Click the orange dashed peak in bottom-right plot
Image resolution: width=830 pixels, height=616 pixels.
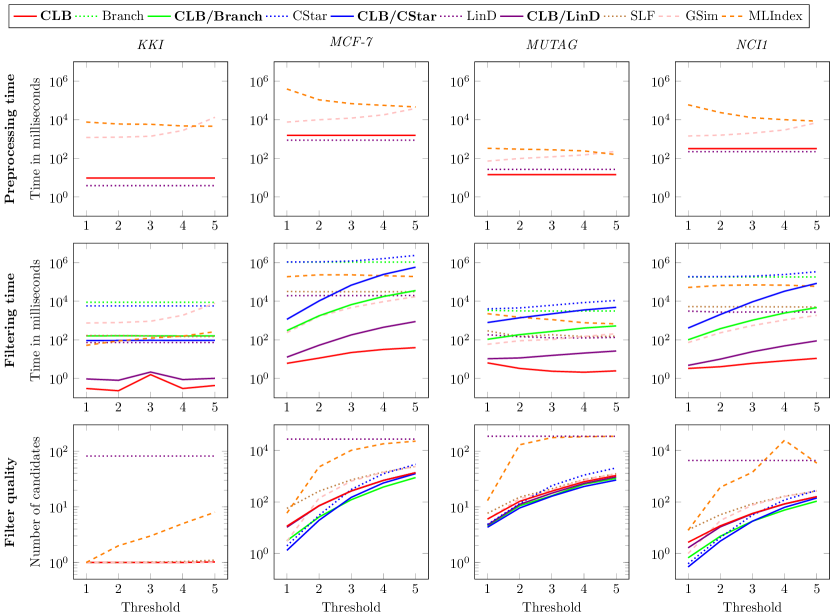pos(784,440)
